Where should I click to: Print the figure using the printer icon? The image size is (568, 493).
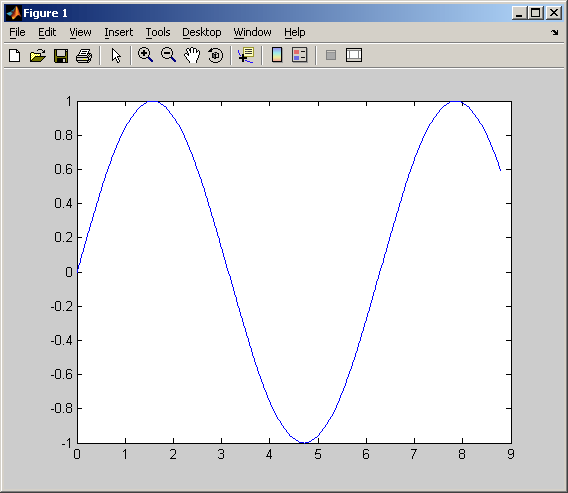(x=84, y=56)
